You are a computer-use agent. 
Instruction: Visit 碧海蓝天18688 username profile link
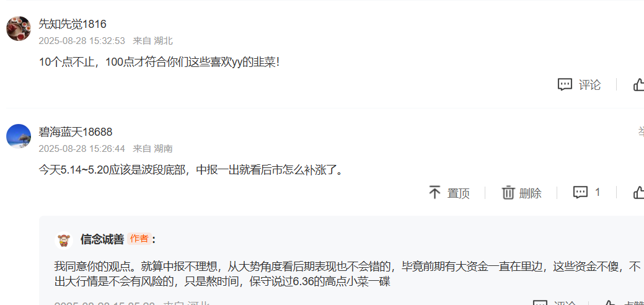click(x=76, y=132)
